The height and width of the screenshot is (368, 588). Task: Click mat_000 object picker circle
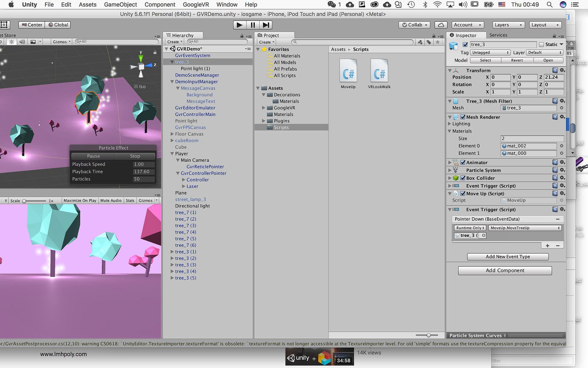(561, 153)
